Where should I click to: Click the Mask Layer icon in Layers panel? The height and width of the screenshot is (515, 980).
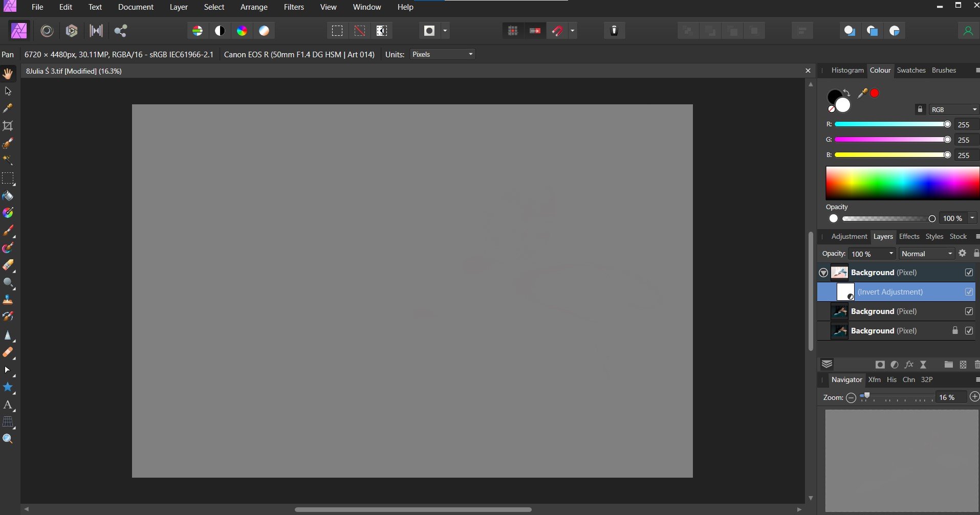point(880,365)
